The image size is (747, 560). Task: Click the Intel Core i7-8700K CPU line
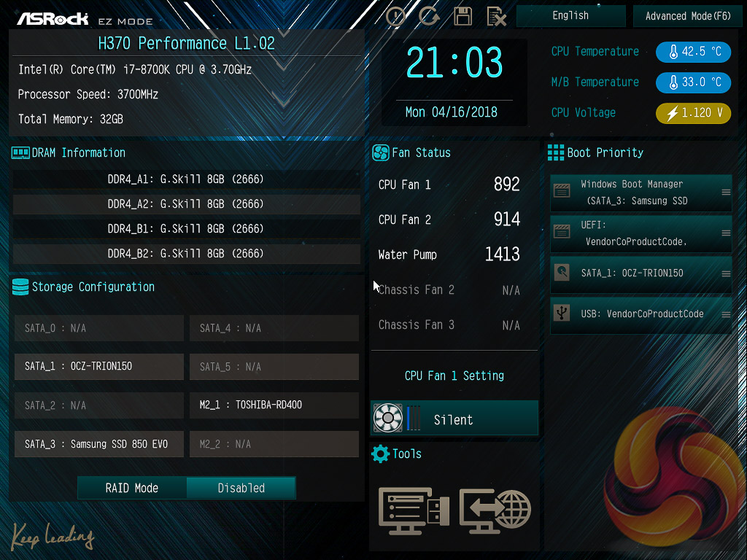click(x=135, y=69)
